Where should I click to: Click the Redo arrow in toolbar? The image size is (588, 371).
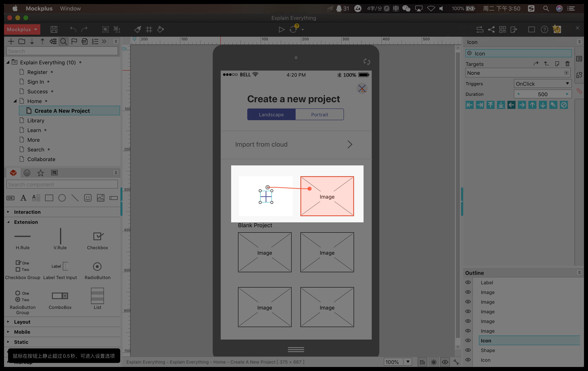[x=85, y=29]
